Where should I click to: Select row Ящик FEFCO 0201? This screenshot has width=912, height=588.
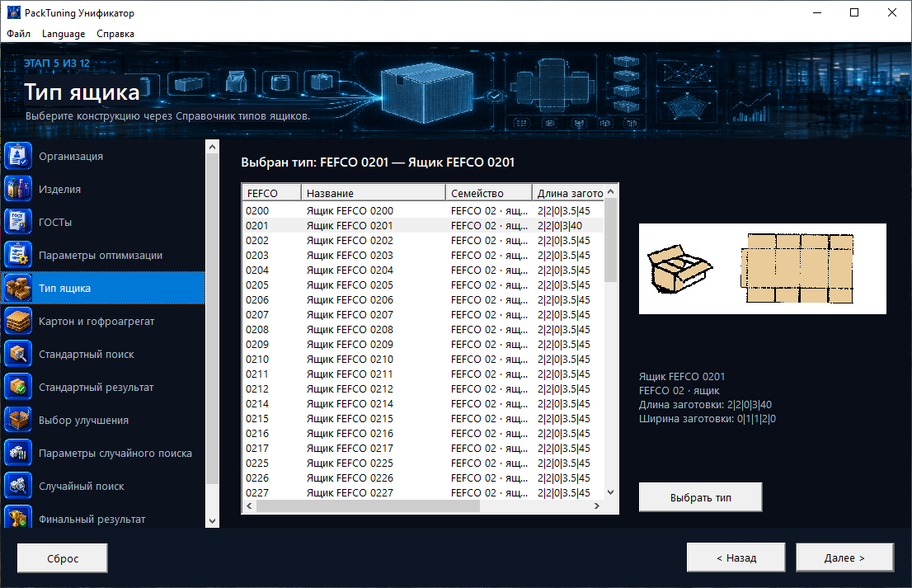coord(423,226)
